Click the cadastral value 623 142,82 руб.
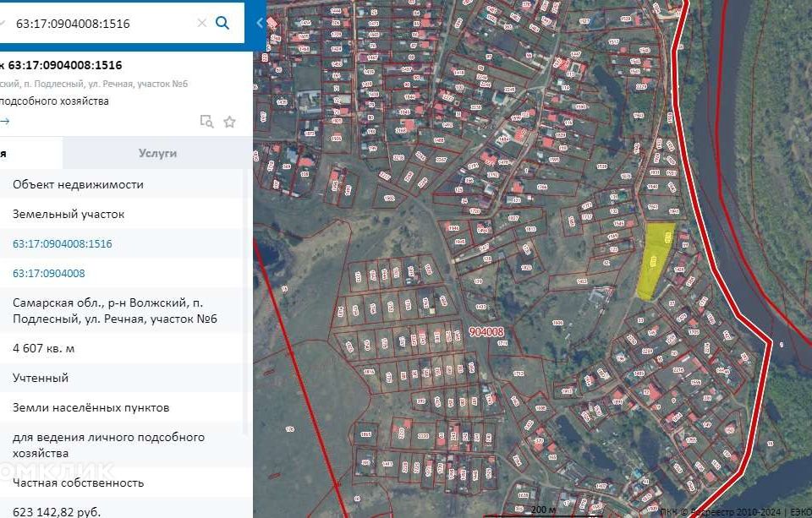The image size is (812, 518). point(57,511)
